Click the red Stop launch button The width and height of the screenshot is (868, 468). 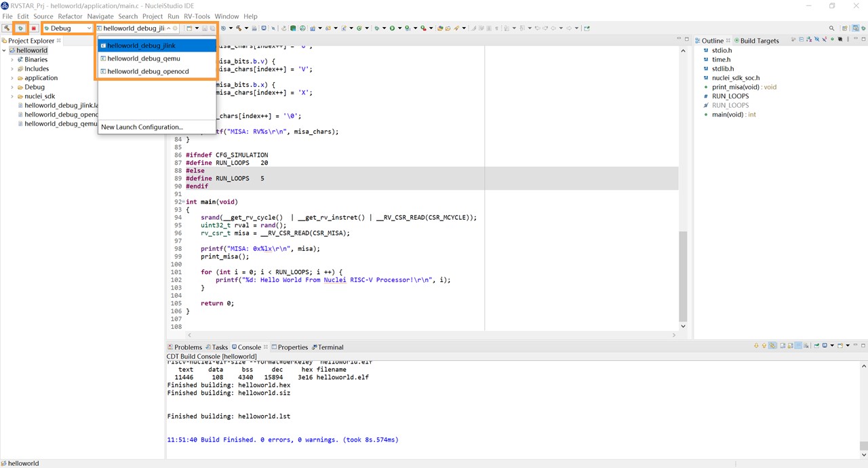[x=33, y=28]
